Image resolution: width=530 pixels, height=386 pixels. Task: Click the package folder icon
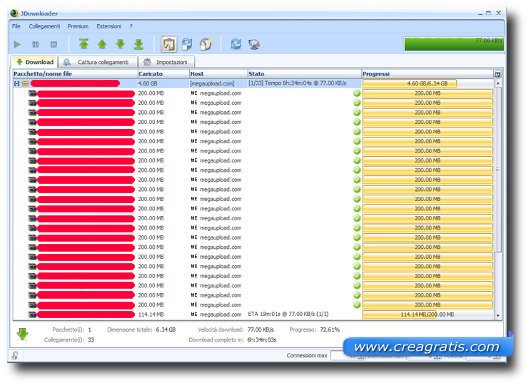(25, 83)
